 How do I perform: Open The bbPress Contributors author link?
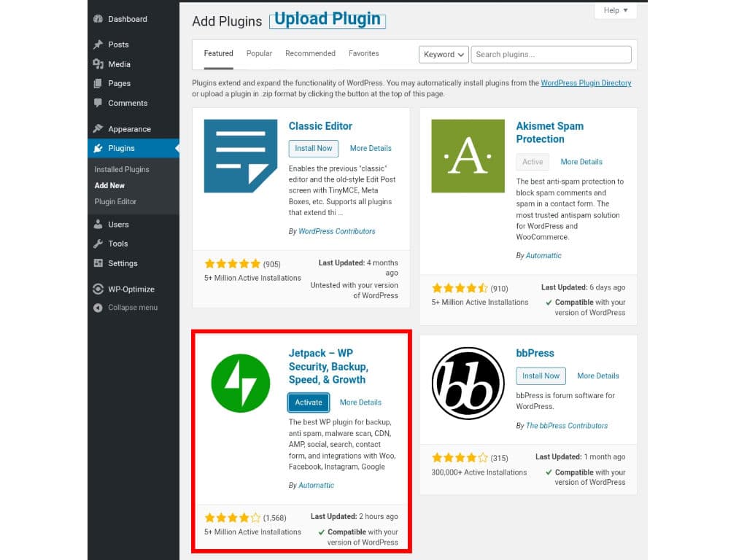tap(566, 426)
